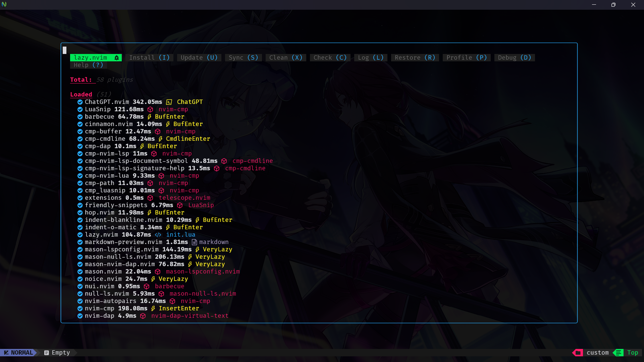
Task: Click the lightning event icon before CmdlineEnter
Action: pyautogui.click(x=160, y=139)
